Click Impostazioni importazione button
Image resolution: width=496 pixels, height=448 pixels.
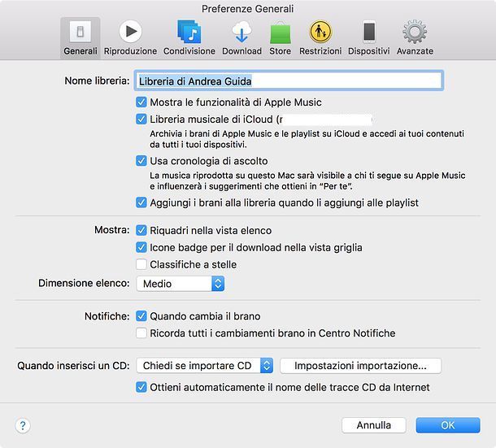tap(360, 366)
